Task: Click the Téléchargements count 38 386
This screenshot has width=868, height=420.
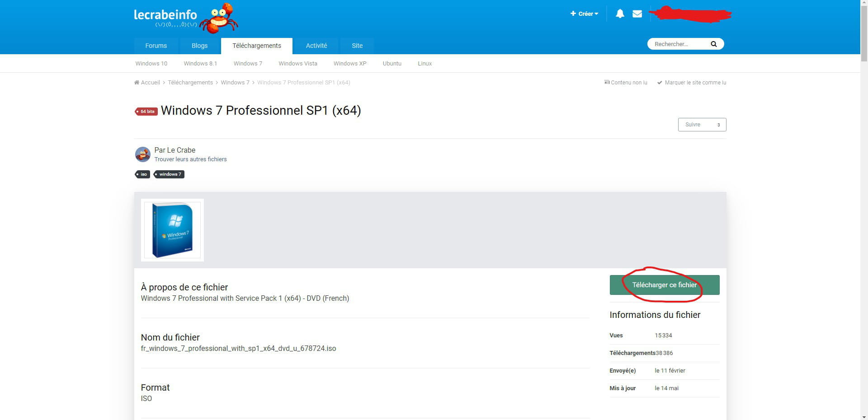Action: [664, 353]
